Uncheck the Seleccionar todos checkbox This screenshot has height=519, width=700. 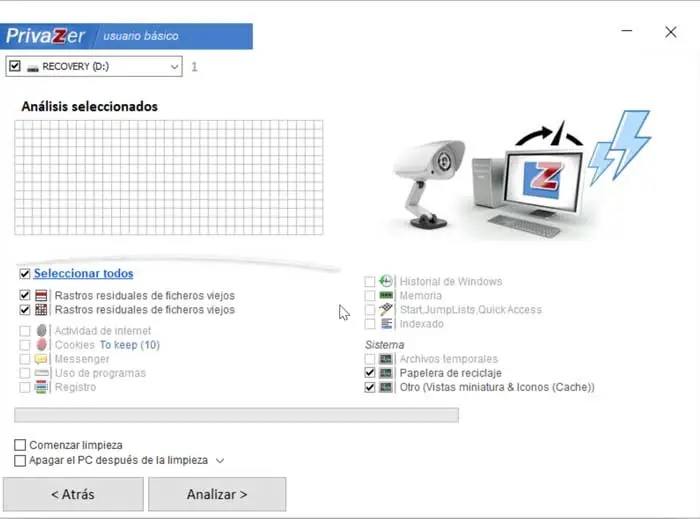tap(25, 274)
